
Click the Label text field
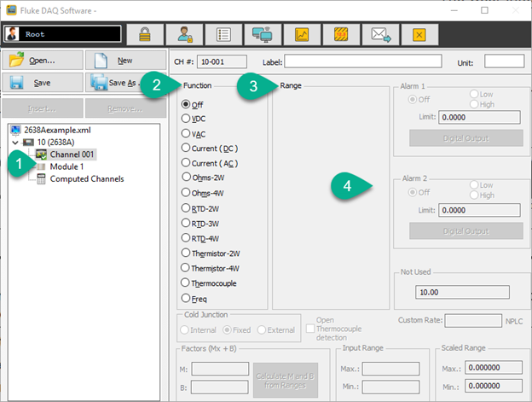pyautogui.click(x=363, y=61)
